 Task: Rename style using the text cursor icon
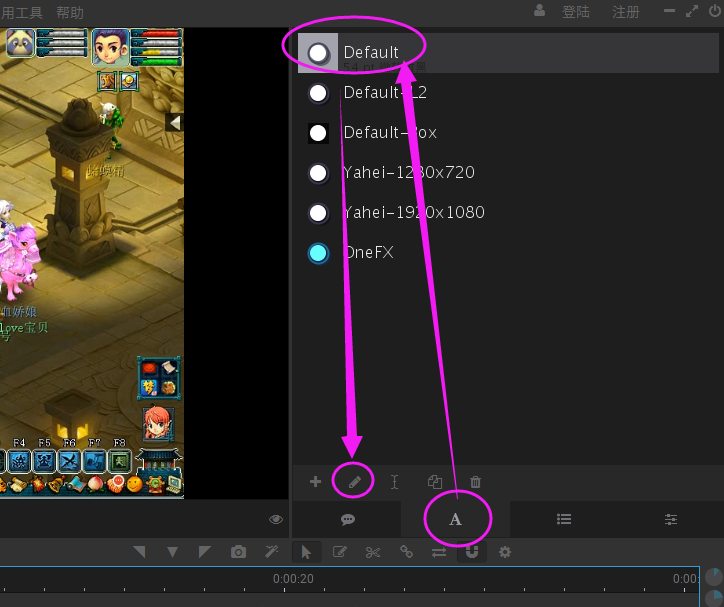click(x=394, y=482)
